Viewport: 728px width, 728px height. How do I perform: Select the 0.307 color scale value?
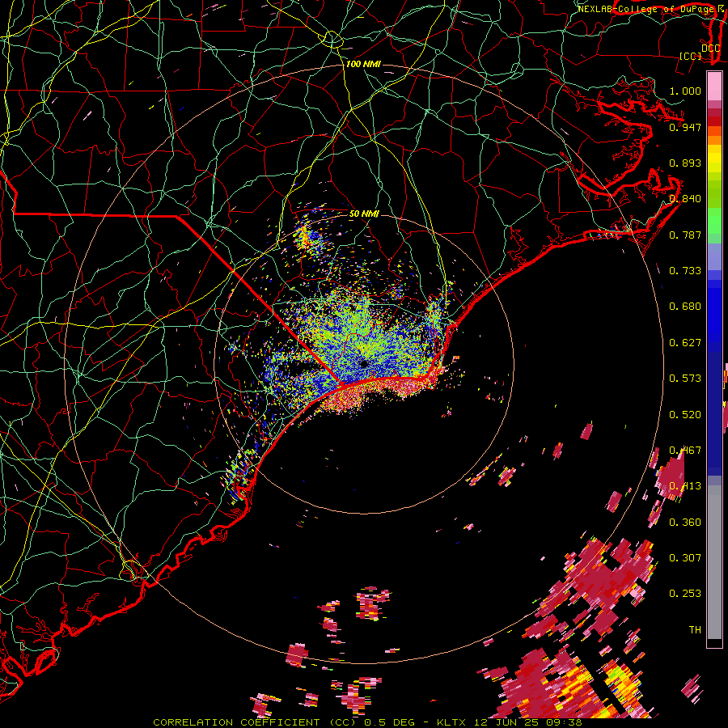coord(685,558)
